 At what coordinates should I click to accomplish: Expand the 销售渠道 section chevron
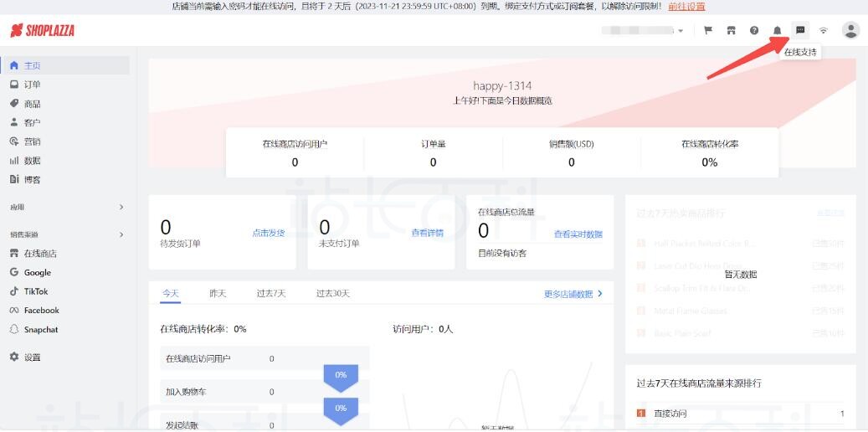121,234
